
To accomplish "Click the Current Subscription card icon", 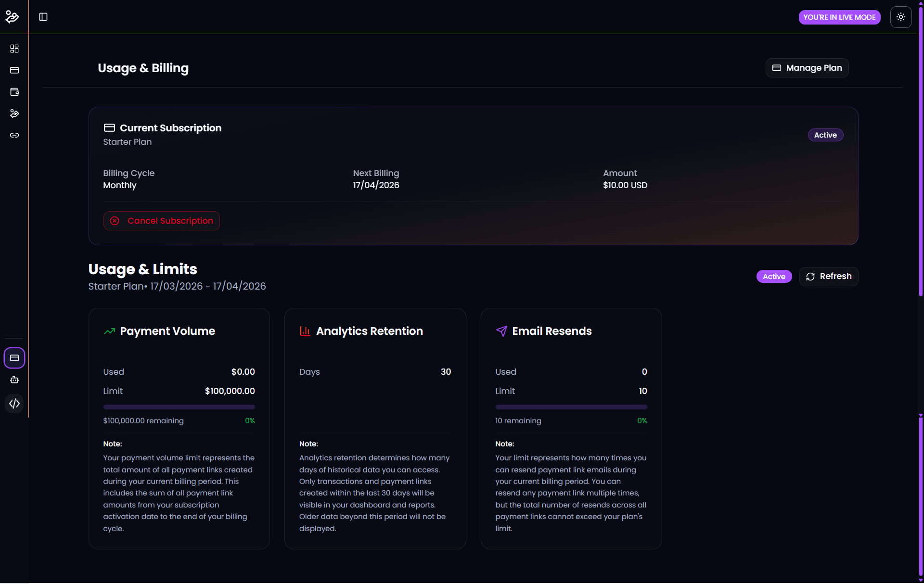I will pyautogui.click(x=109, y=128).
